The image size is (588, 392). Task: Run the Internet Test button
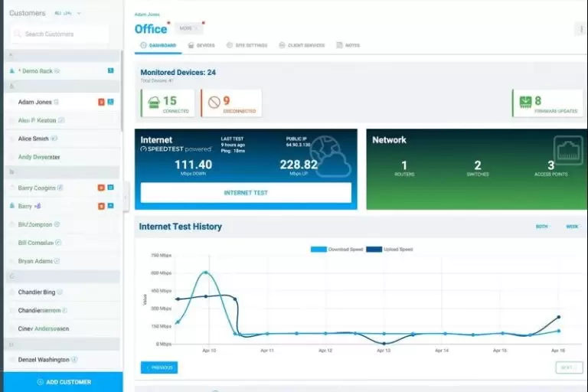pos(246,193)
